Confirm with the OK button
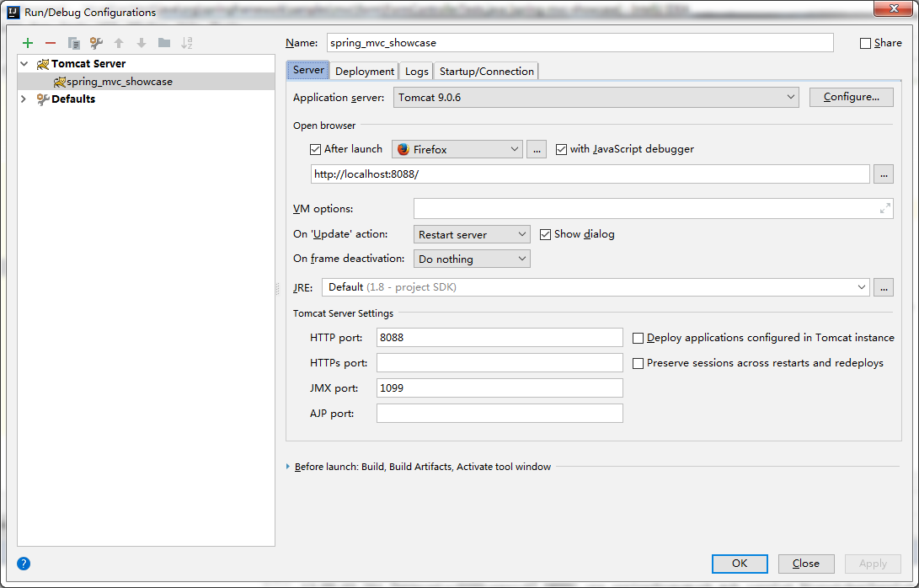Image resolution: width=919 pixels, height=588 pixels. tap(740, 564)
